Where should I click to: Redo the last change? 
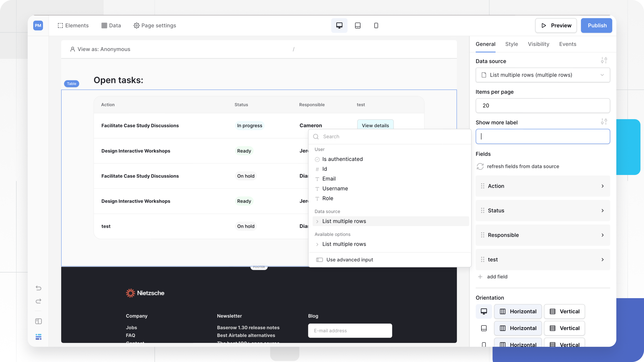(x=38, y=301)
